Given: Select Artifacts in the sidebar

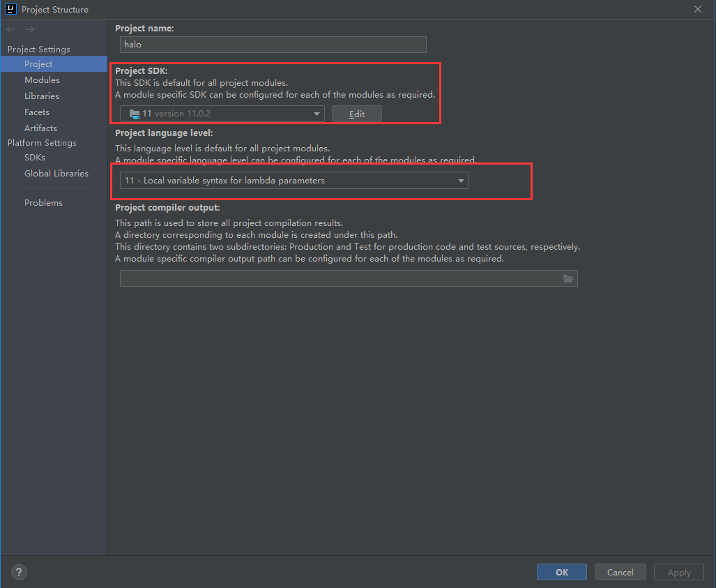Looking at the screenshot, I should (x=40, y=128).
